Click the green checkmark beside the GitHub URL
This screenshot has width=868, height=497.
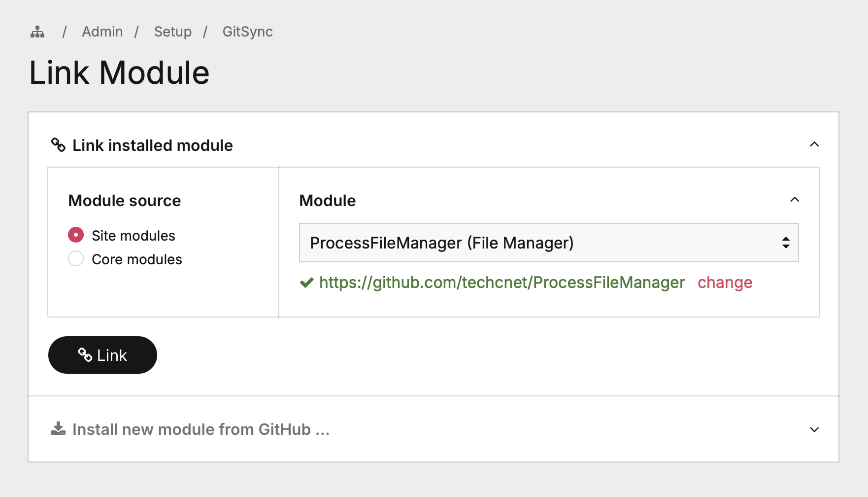click(307, 283)
